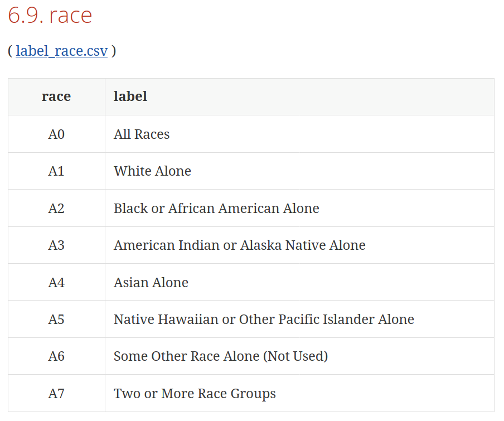504x421 pixels.
Task: Select the A2 race code cell
Action: tap(56, 208)
